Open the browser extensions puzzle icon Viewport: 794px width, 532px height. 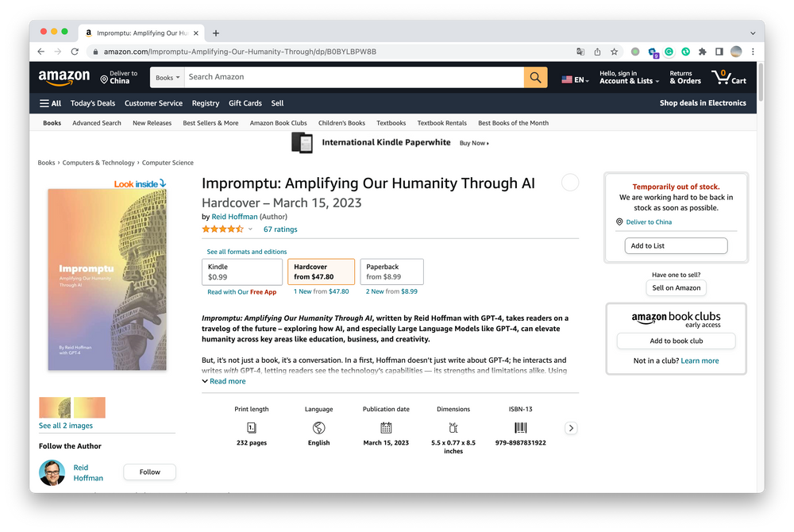702,52
